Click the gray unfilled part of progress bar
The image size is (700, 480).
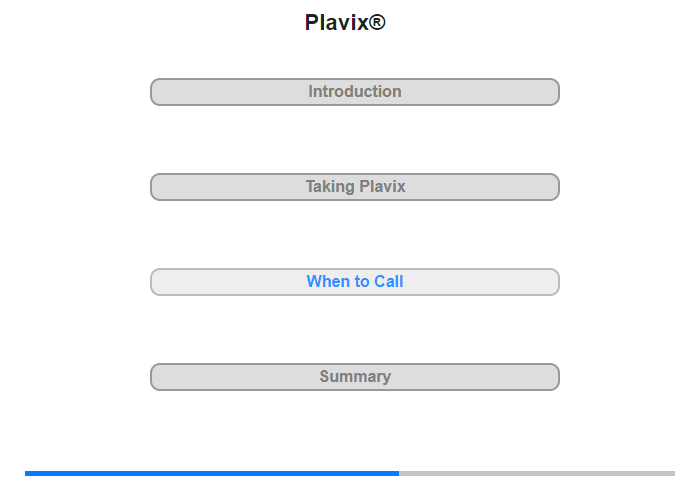537,473
